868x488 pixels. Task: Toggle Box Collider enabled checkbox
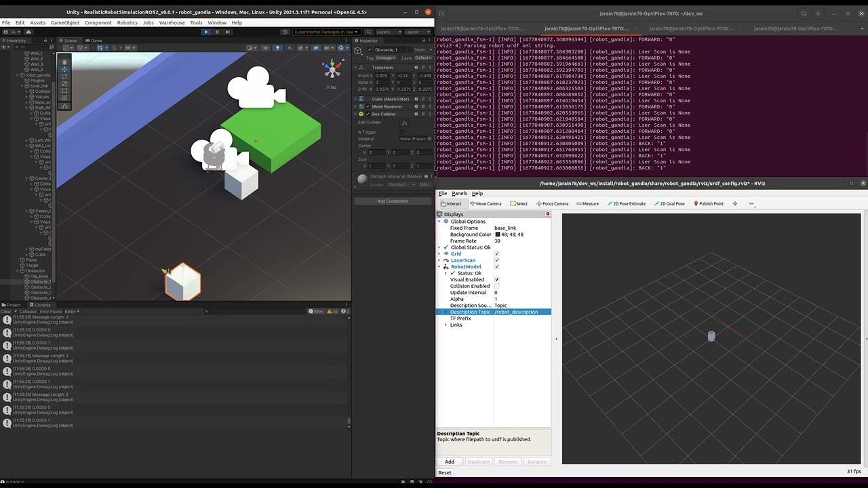(x=368, y=114)
